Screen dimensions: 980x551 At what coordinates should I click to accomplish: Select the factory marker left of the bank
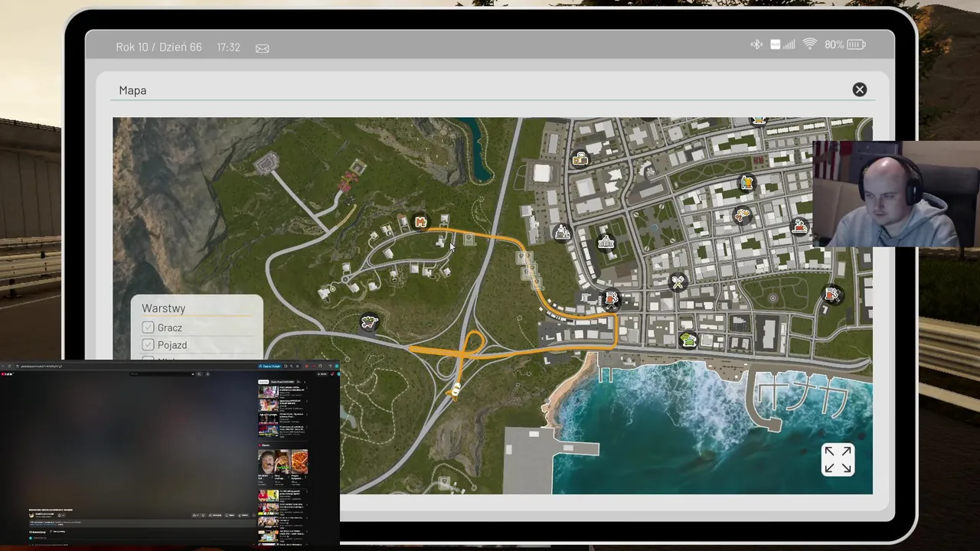pos(563,233)
